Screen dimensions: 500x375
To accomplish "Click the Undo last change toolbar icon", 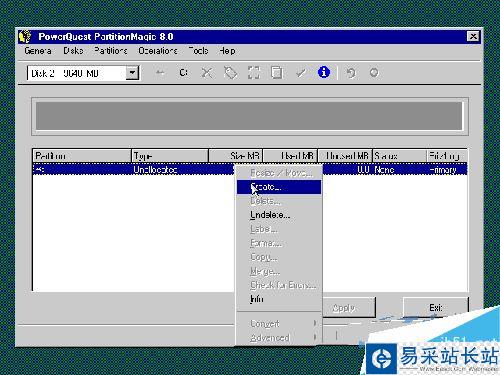I will click(x=350, y=73).
